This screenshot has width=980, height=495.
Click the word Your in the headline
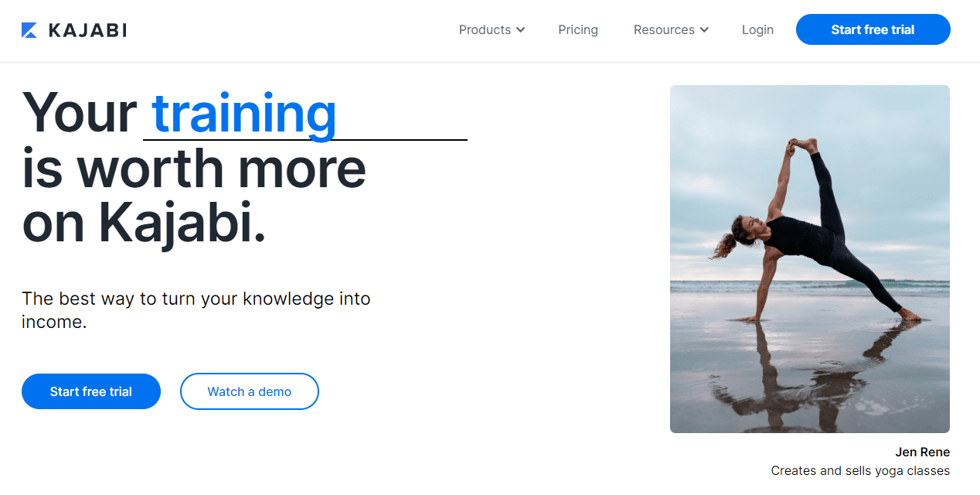click(80, 112)
